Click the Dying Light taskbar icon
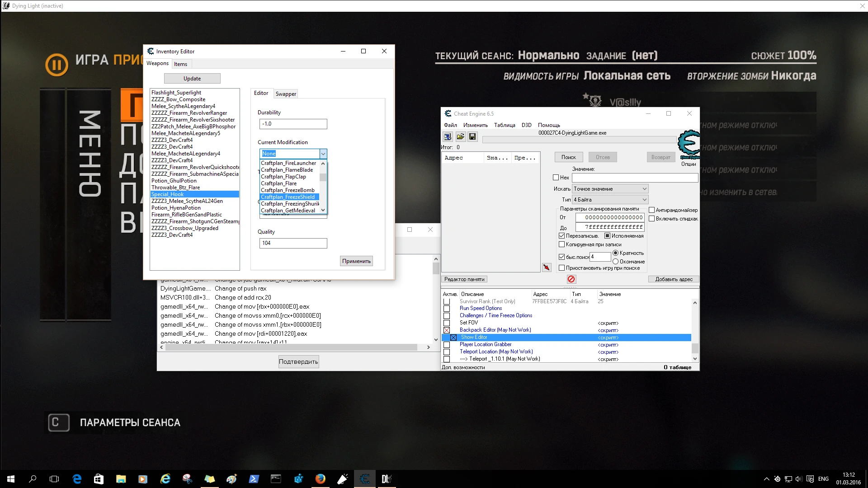The height and width of the screenshot is (488, 868). 386,479
